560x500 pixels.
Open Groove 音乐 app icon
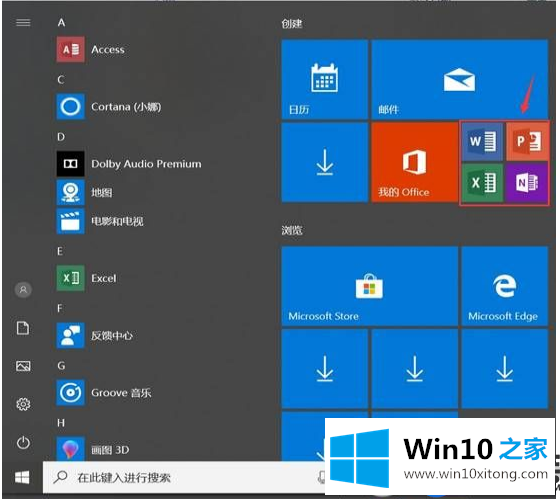70,392
